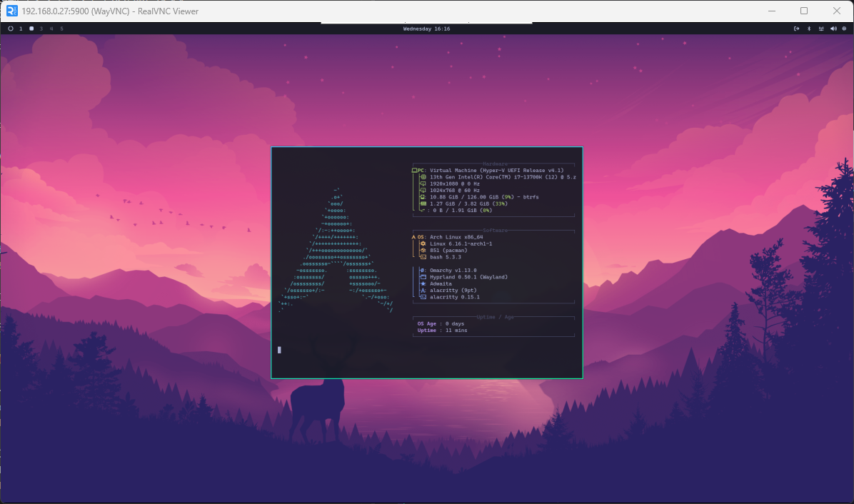Click the PC monitor icon in Hardware
This screenshot has width=854, height=504.
(414, 171)
